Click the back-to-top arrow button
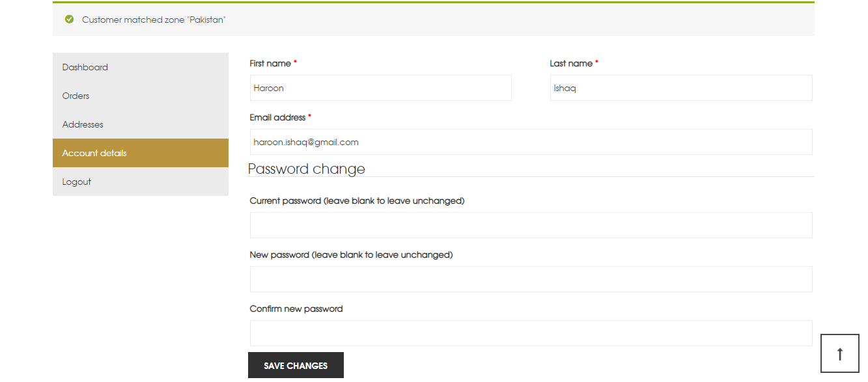 [x=840, y=353]
